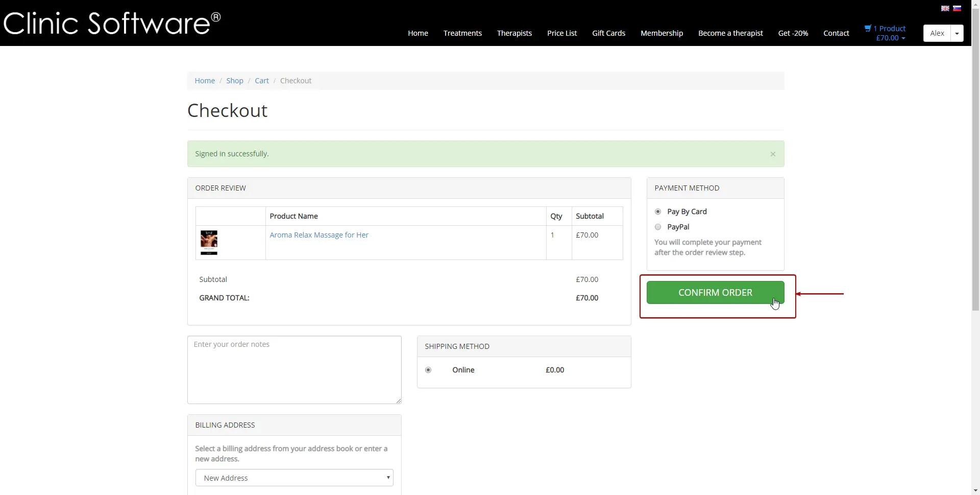Image resolution: width=980 pixels, height=495 pixels.
Task: Open the Aroma Relax Massage product thumbnail
Action: click(x=209, y=243)
